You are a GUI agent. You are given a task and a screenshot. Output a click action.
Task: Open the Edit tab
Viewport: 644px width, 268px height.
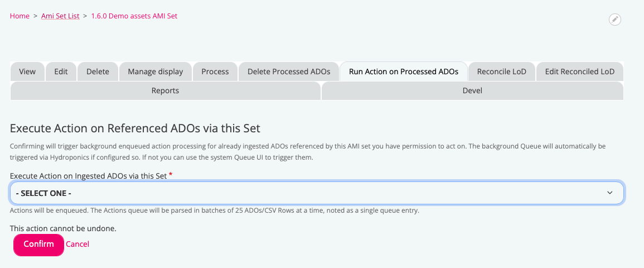coord(61,71)
